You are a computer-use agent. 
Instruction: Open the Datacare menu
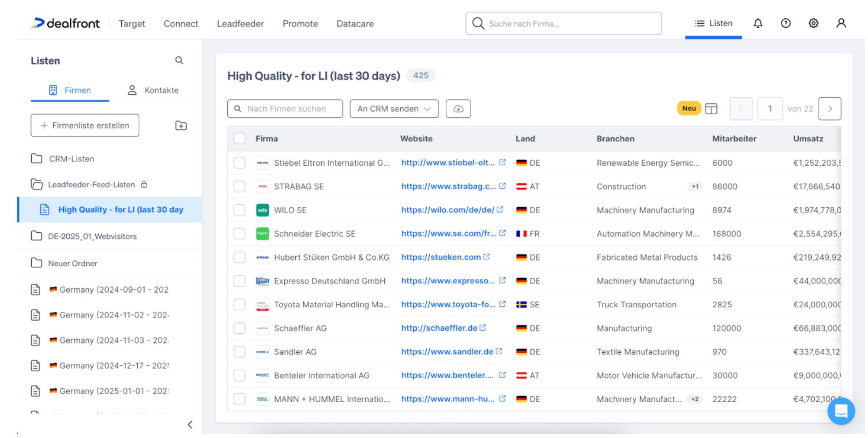pyautogui.click(x=355, y=24)
